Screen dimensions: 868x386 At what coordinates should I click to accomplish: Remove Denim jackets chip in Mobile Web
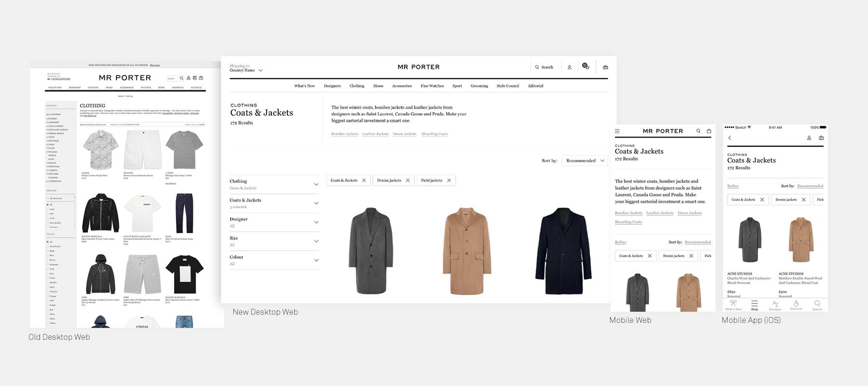point(692,256)
